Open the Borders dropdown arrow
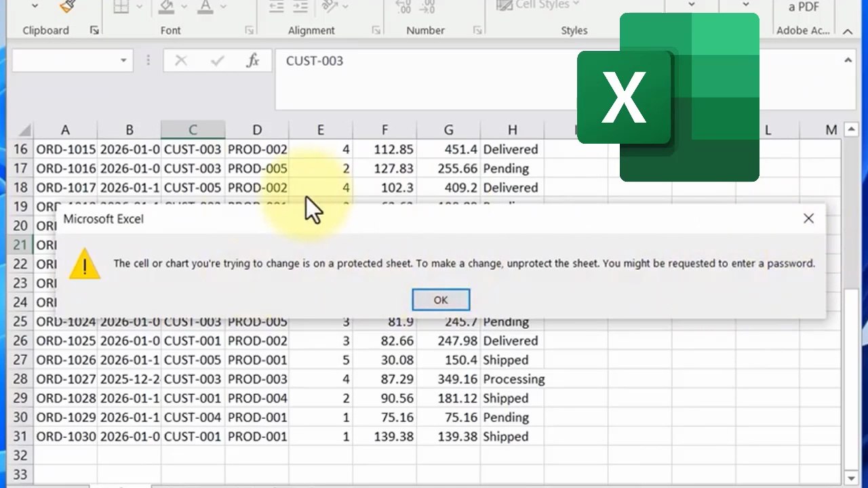This screenshot has width=868, height=488. [x=140, y=6]
